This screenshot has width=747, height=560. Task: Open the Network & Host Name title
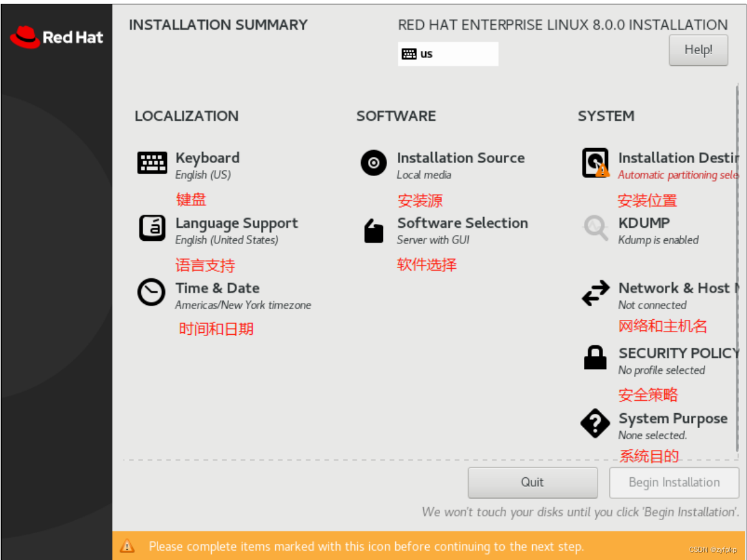(x=679, y=288)
